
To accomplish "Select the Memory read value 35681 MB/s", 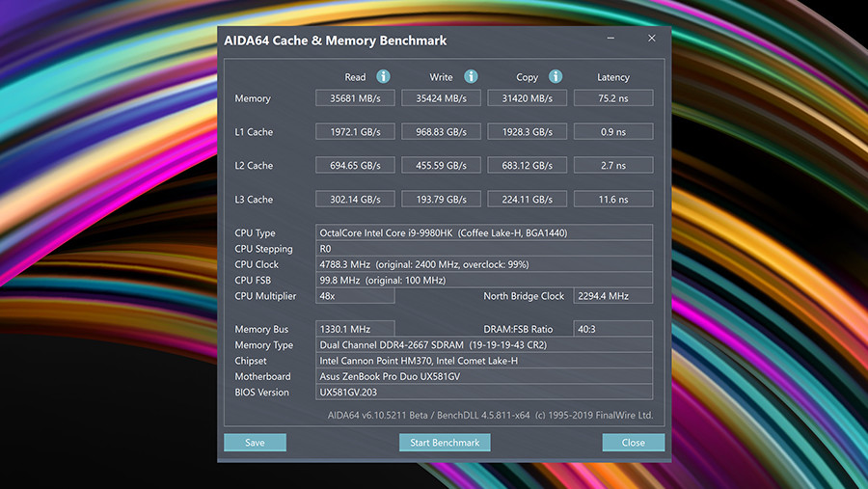I will [x=355, y=98].
